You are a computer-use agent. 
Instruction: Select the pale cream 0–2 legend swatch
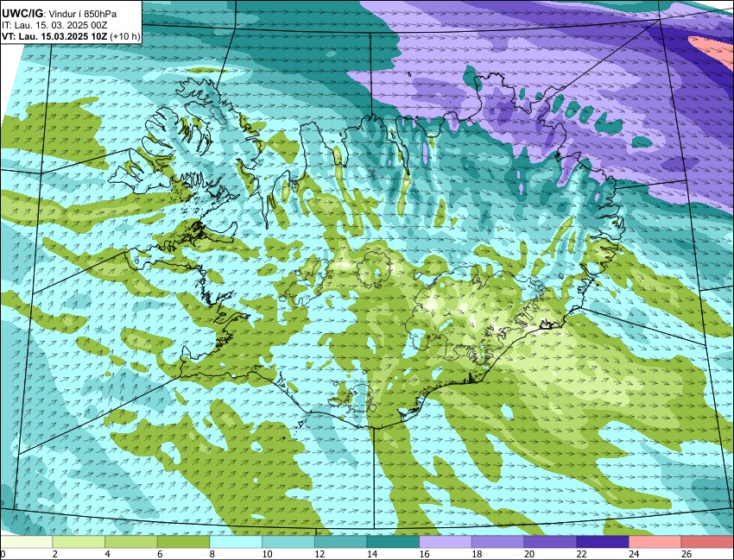pyautogui.click(x=26, y=542)
